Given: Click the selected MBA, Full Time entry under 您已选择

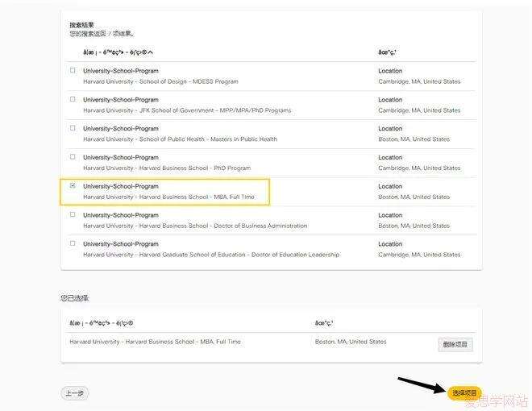Looking at the screenshot, I should pyautogui.click(x=155, y=342).
